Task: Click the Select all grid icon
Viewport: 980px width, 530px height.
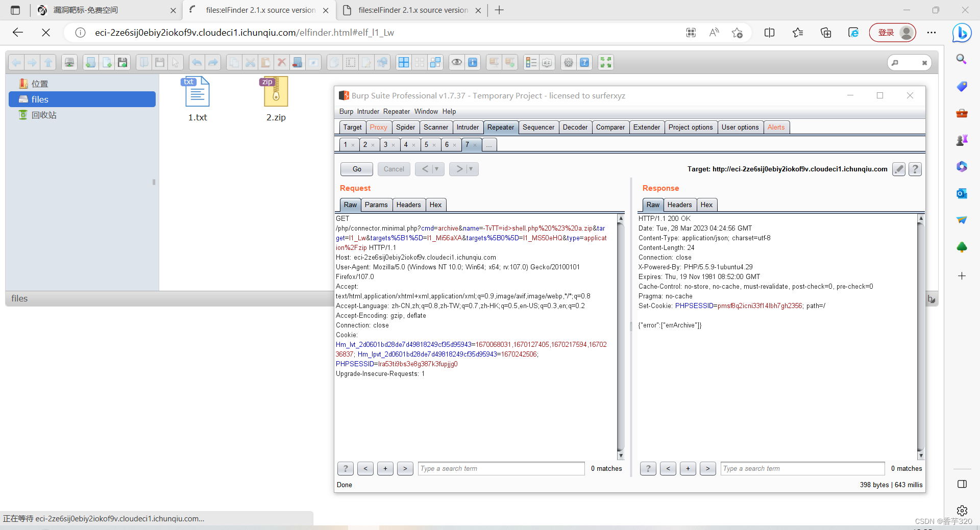Action: (404, 62)
